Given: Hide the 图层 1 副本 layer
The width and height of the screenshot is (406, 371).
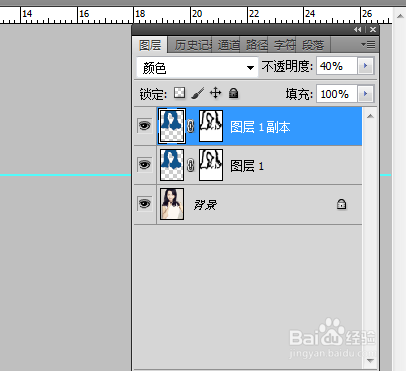Looking at the screenshot, I should (144, 126).
